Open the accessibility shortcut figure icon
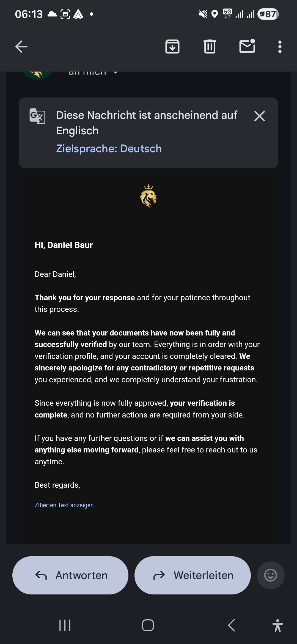 pyautogui.click(x=278, y=625)
